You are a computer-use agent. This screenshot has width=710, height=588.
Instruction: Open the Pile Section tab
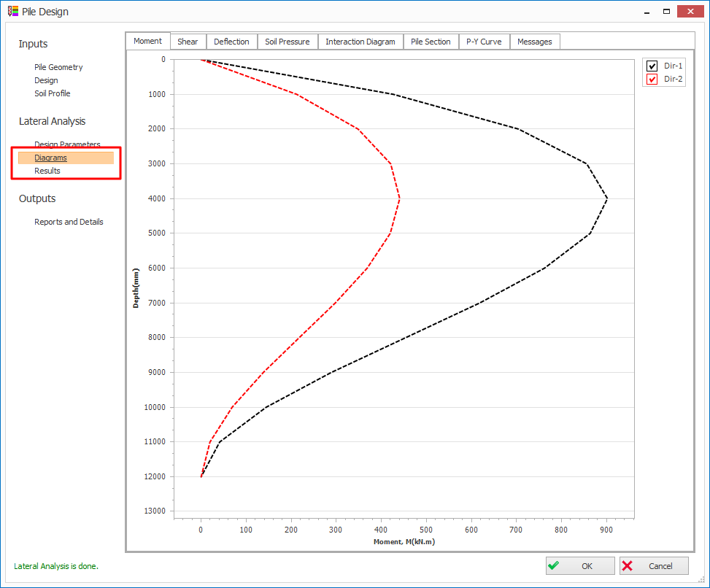click(431, 42)
